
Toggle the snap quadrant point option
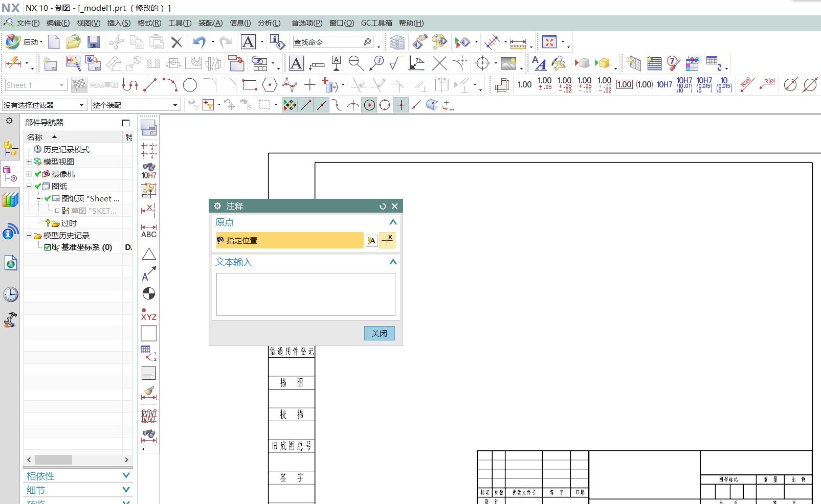pyautogui.click(x=385, y=105)
